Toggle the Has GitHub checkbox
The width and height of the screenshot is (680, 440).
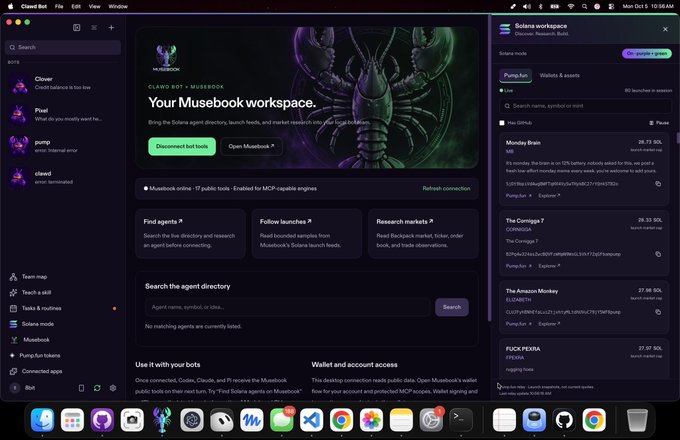(502, 123)
